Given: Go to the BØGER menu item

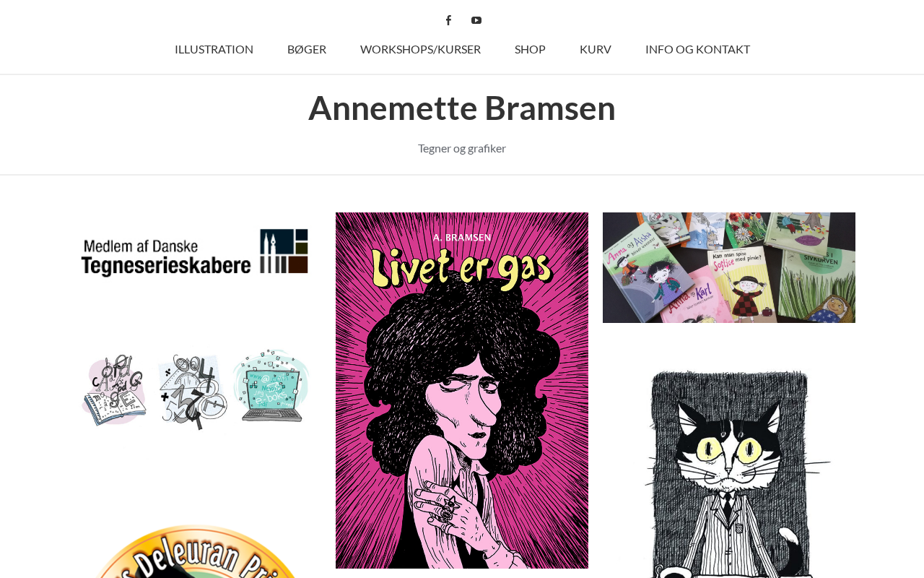Looking at the screenshot, I should [307, 49].
